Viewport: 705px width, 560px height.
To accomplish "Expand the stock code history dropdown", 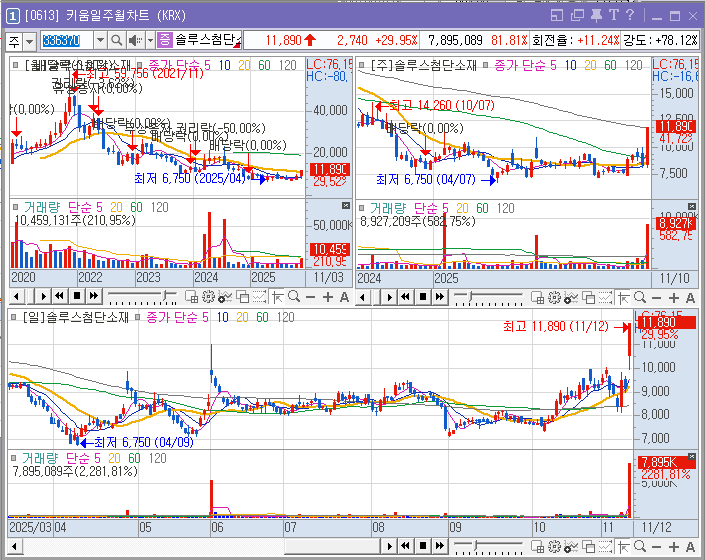I will (101, 41).
